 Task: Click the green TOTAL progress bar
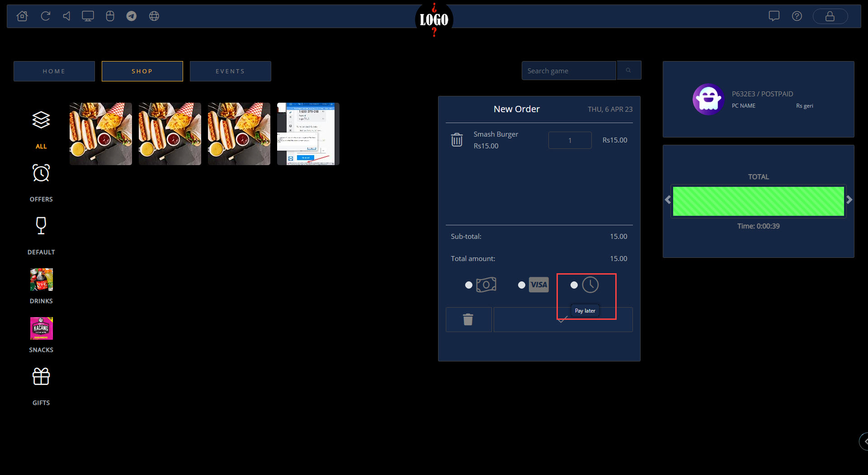click(x=759, y=201)
